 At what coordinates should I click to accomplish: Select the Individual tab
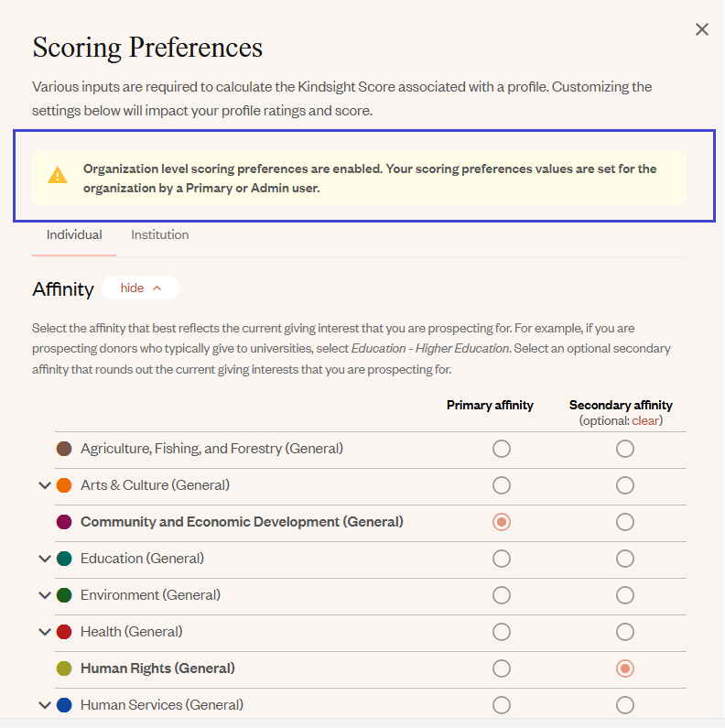74,235
